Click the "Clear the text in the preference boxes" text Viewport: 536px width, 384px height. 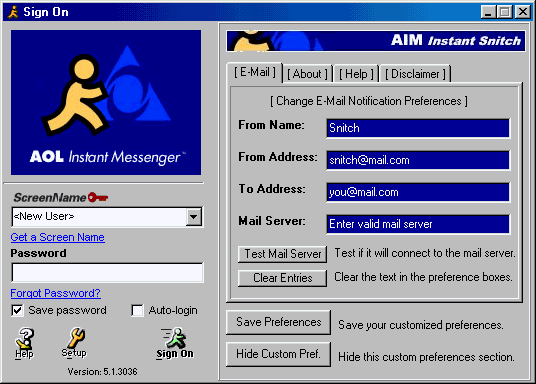tap(423, 277)
